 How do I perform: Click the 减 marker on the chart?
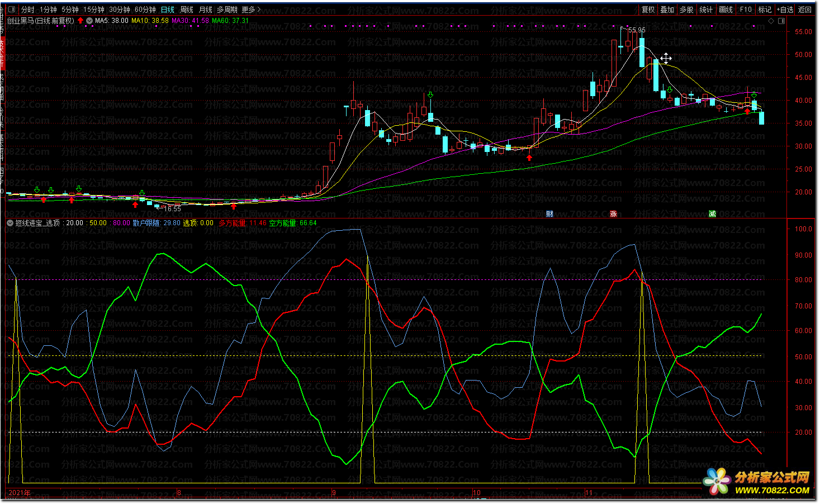point(712,214)
